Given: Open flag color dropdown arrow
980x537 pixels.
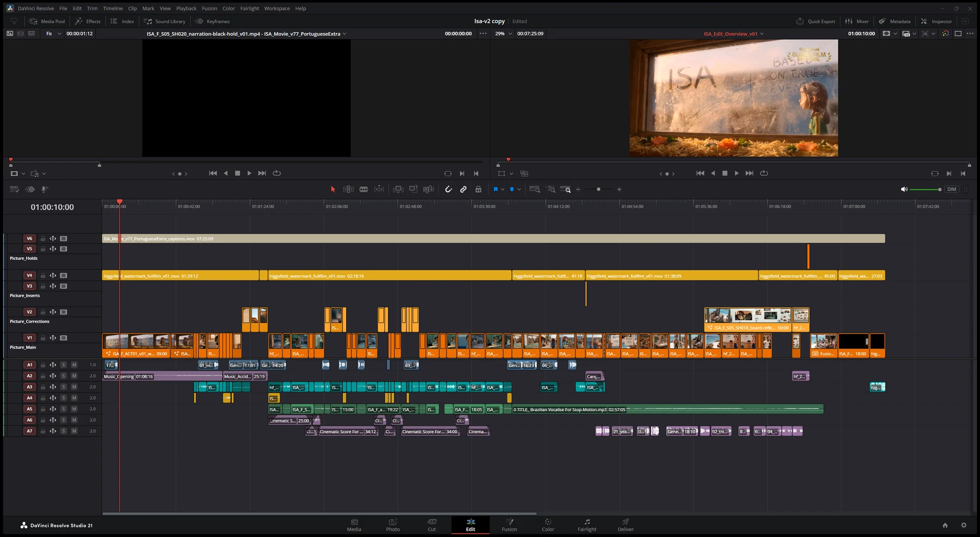Looking at the screenshot, I should (x=503, y=189).
